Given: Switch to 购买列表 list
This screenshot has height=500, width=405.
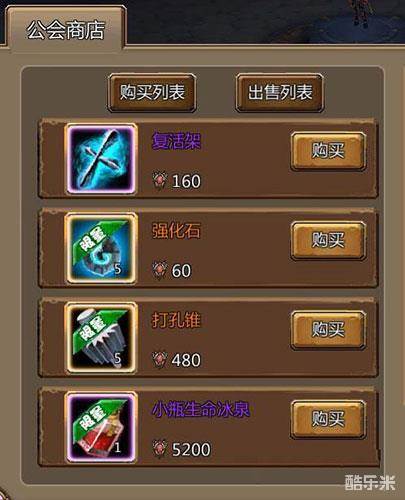Looking at the screenshot, I should (x=152, y=92).
